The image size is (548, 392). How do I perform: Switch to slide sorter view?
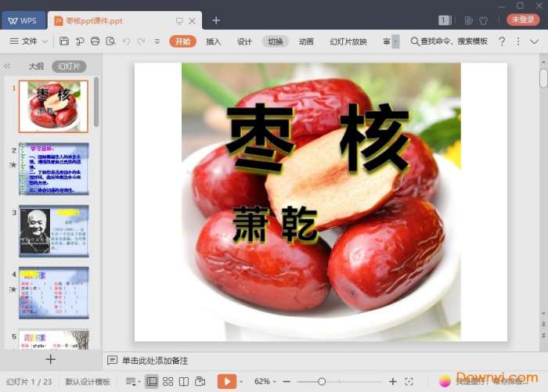168,382
